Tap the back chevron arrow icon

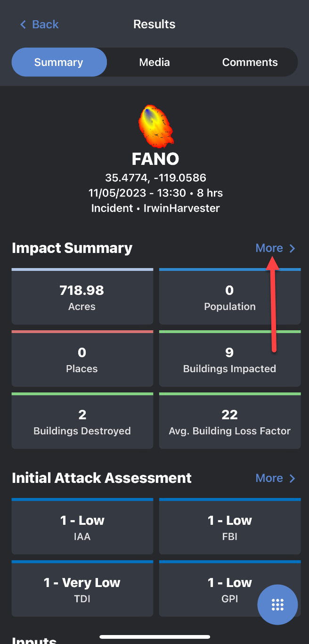pos(23,24)
